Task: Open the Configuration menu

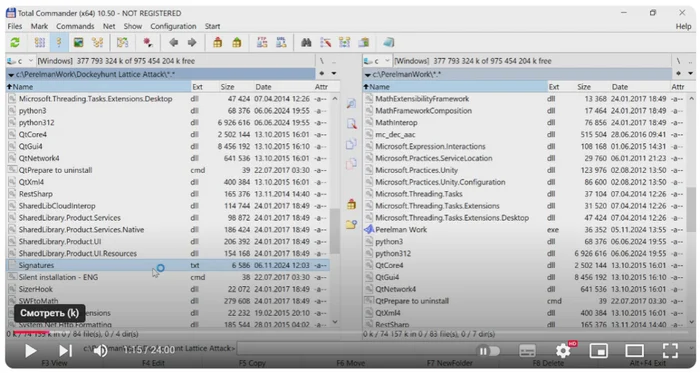Action: 173,26
